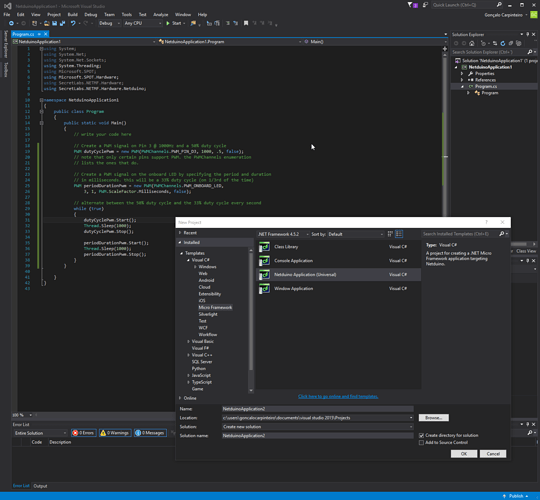Open the Debug menu in the menu bar
This screenshot has height=500, width=540.
pyautogui.click(x=91, y=14)
